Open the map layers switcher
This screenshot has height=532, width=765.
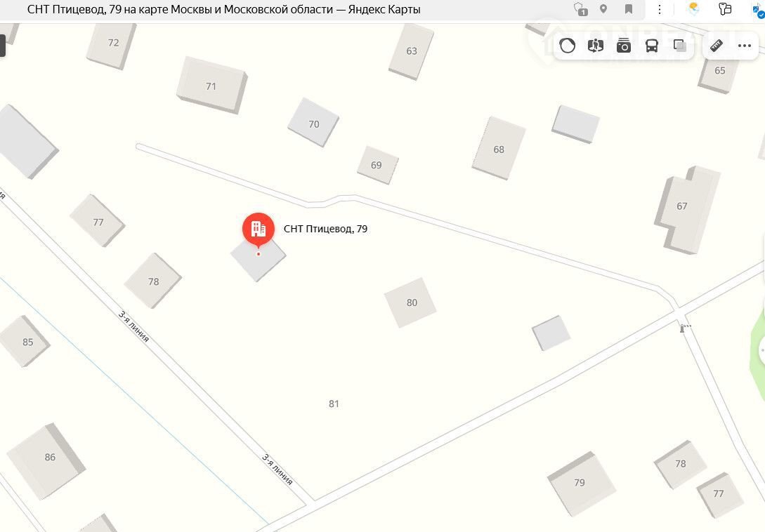679,46
